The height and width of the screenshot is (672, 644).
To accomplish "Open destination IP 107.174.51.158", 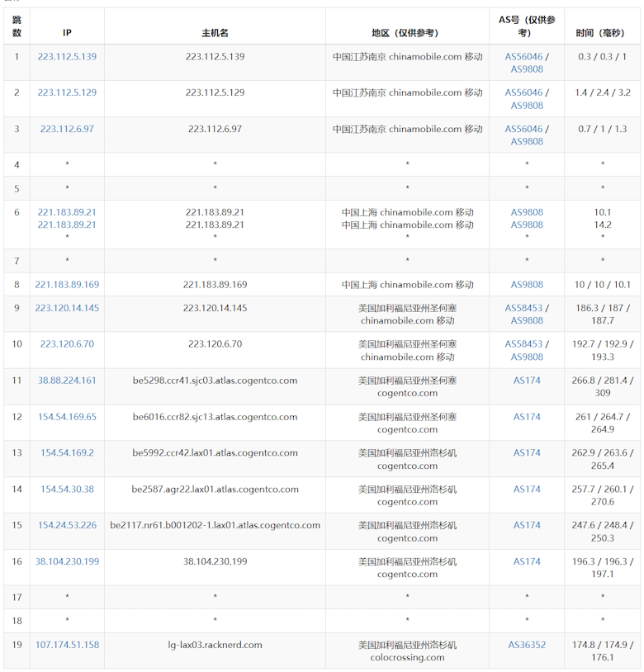I will point(67,646).
